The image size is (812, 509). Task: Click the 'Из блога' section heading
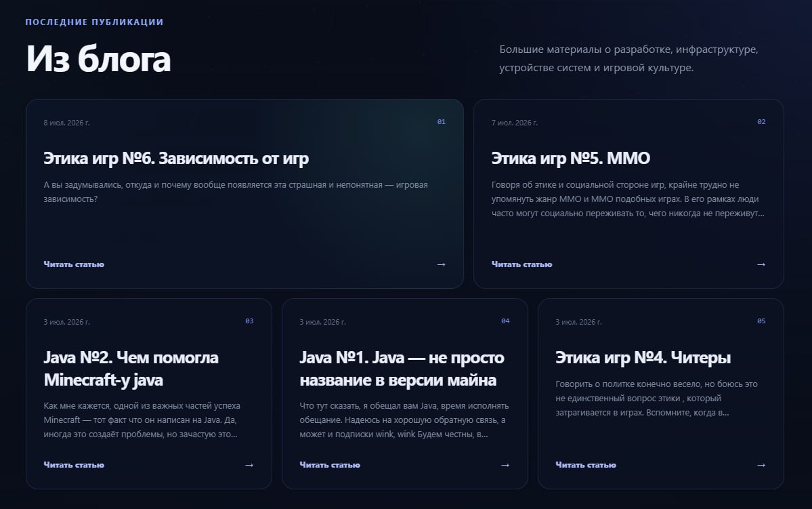pyautogui.click(x=98, y=58)
